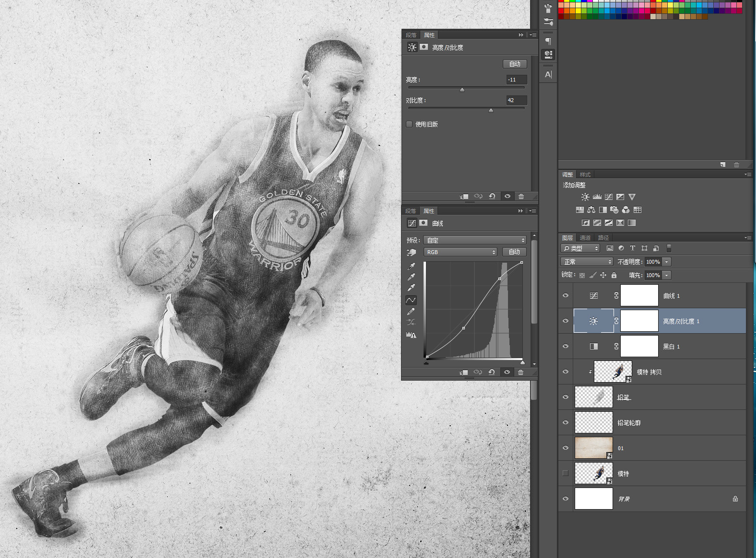The image size is (756, 558).
Task: Add a Channel Mixer adjustment from 调整 panel
Action: tap(626, 210)
